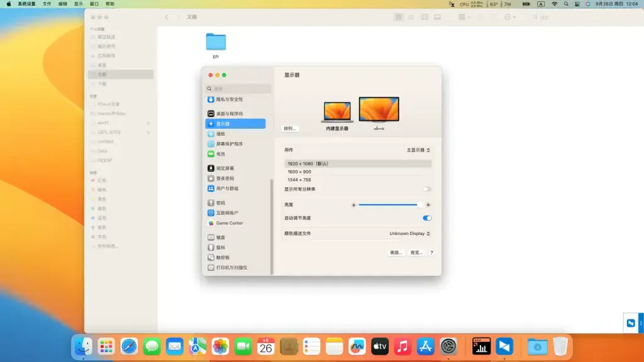This screenshot has width=644, height=362.
Task: Switch Finder window to column view
Action: click(x=425, y=17)
